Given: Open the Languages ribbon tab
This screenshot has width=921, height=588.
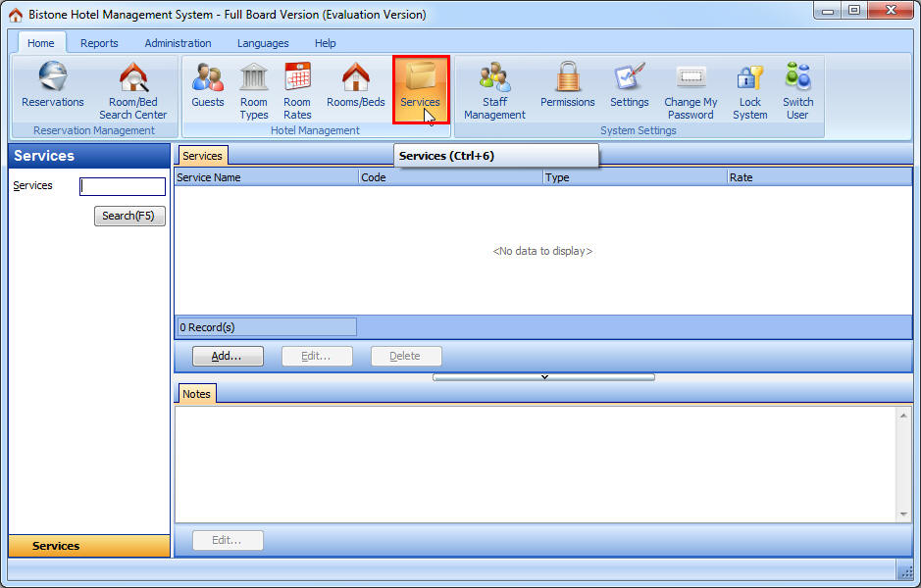Looking at the screenshot, I should click(263, 43).
